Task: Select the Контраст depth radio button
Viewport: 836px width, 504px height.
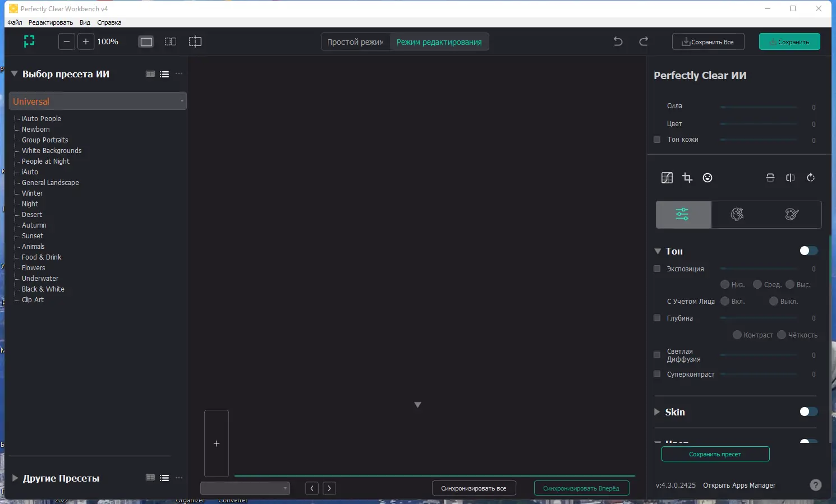Action: coord(737,335)
